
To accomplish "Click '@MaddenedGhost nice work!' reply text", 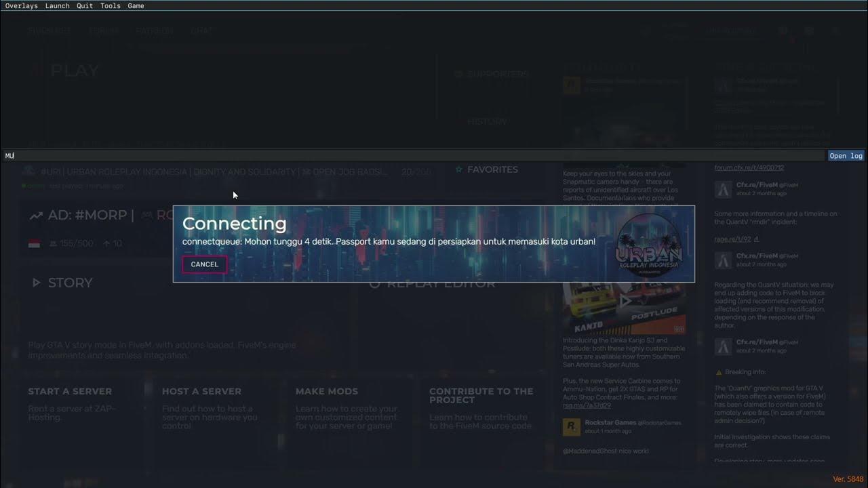I will [x=606, y=451].
